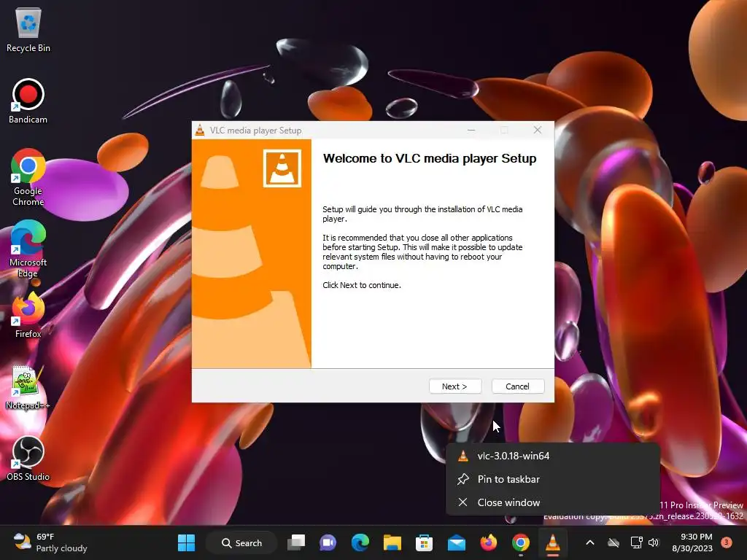747x560 pixels.
Task: Select the Microsoft Edge desktop shortcut
Action: 28,249
